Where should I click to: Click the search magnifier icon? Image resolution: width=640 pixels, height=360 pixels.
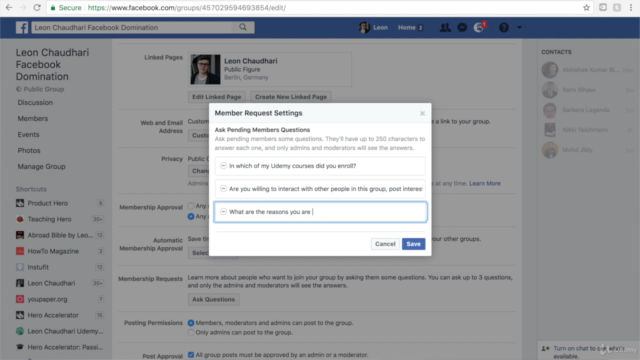tap(243, 27)
